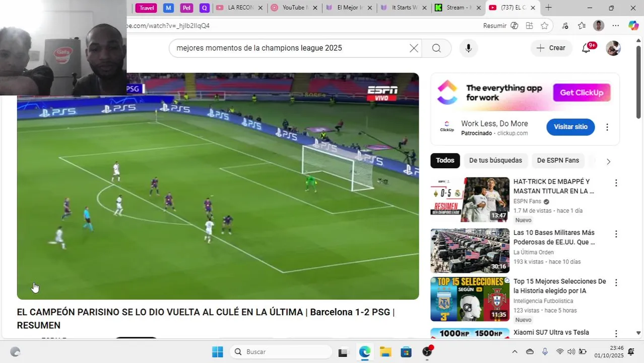Select the De tus búsquedas chip
The width and height of the screenshot is (644, 363).
(x=495, y=160)
